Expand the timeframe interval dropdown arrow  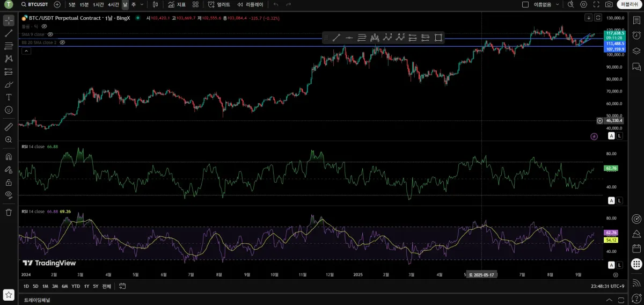[x=142, y=4]
